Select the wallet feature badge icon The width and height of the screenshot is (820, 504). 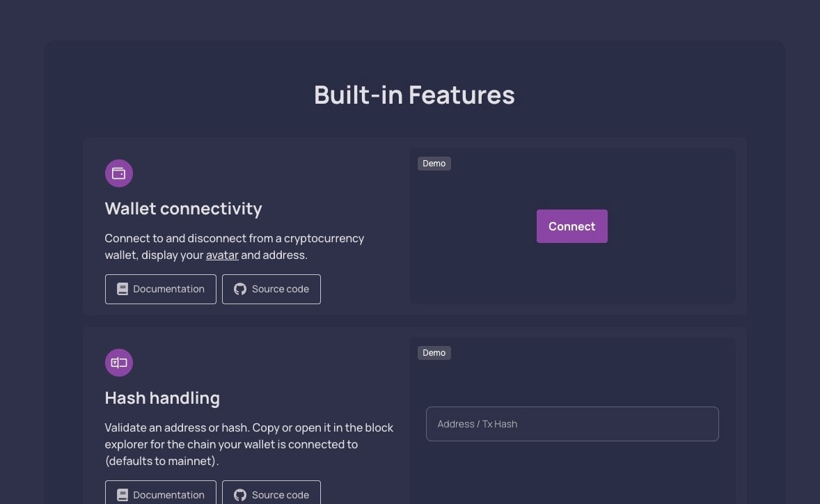coord(118,173)
